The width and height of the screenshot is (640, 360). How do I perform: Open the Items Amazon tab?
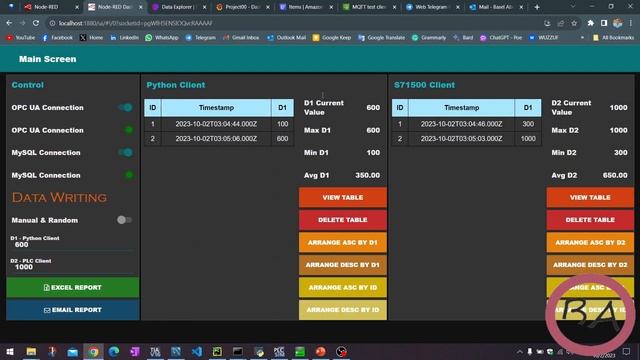tap(306, 7)
